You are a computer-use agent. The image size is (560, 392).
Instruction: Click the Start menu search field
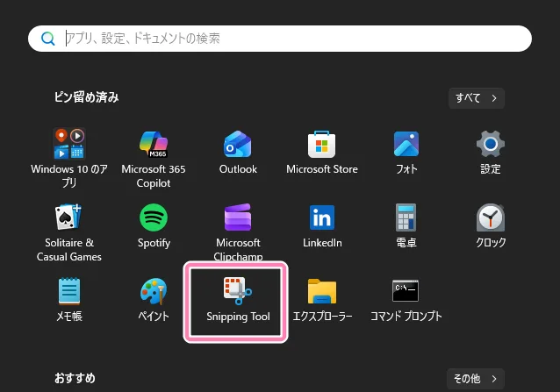click(x=280, y=39)
